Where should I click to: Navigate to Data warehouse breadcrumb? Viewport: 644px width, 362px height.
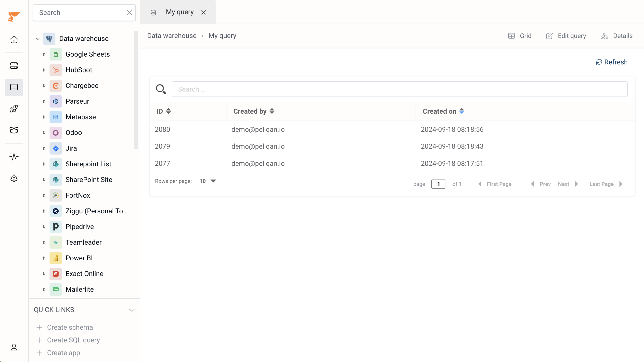coord(172,35)
